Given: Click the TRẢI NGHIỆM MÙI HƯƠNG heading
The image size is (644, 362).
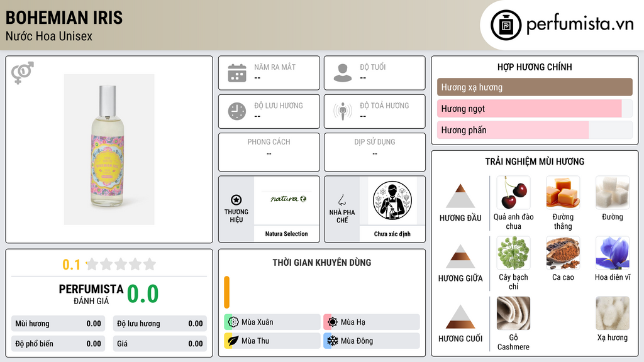Looking at the screenshot, I should point(535,162).
